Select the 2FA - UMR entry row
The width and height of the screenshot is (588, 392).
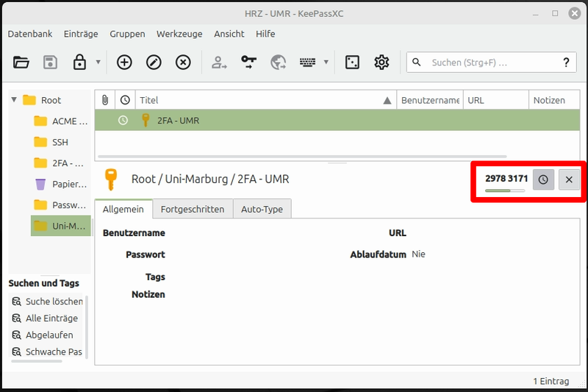tap(337, 121)
